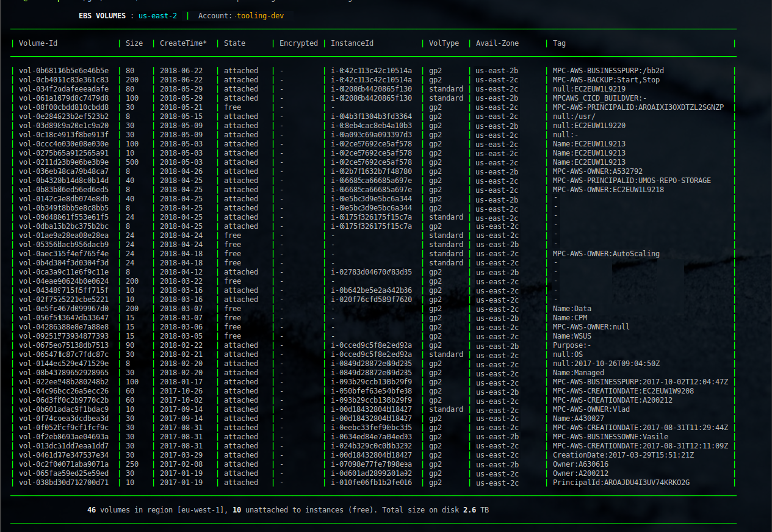
Task: Click the create date 2017-03-29
Action: [181, 455]
